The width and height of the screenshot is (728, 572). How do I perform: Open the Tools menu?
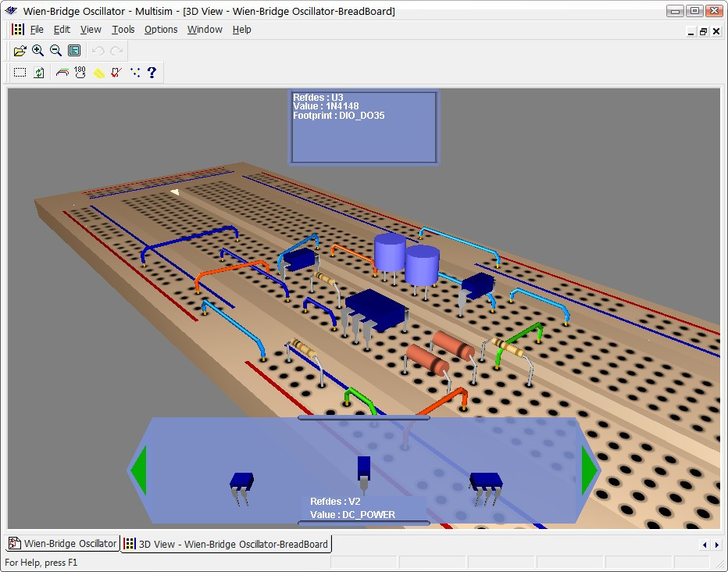123,30
